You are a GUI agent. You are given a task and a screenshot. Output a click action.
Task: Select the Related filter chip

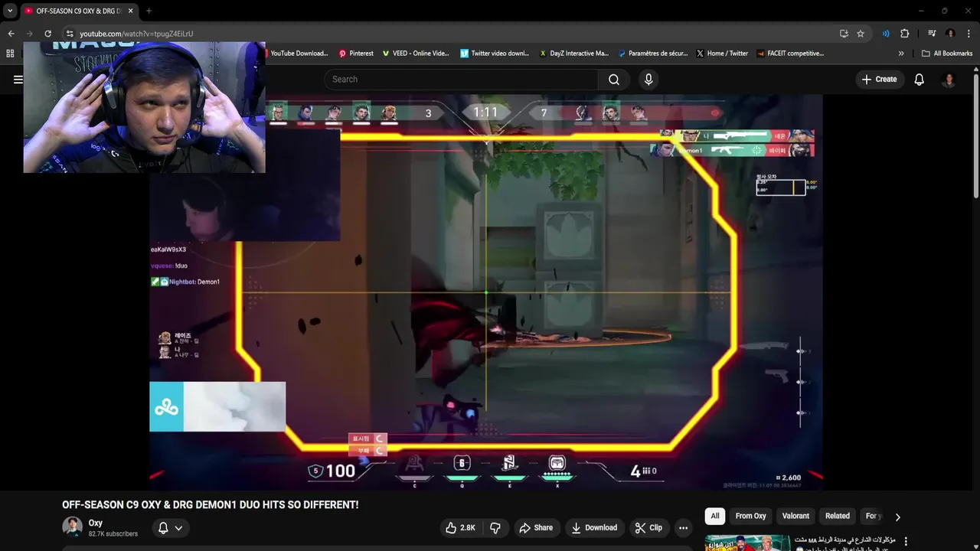(x=837, y=516)
